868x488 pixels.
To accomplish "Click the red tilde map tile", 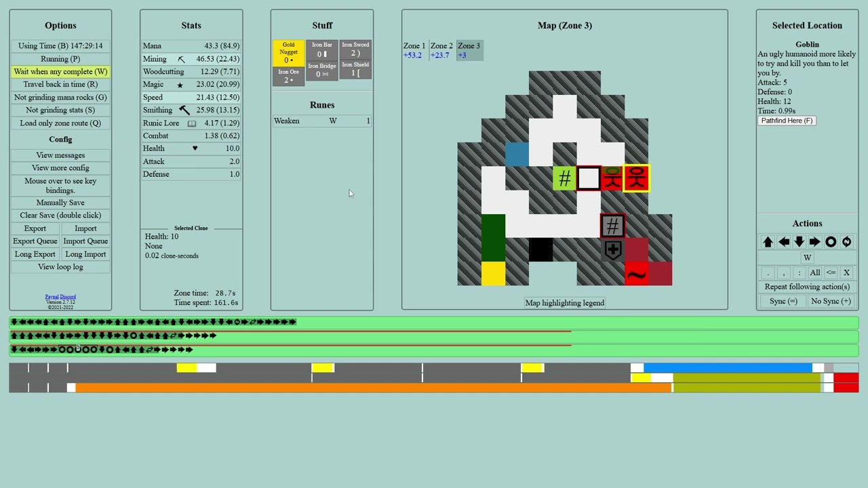I will point(636,274).
